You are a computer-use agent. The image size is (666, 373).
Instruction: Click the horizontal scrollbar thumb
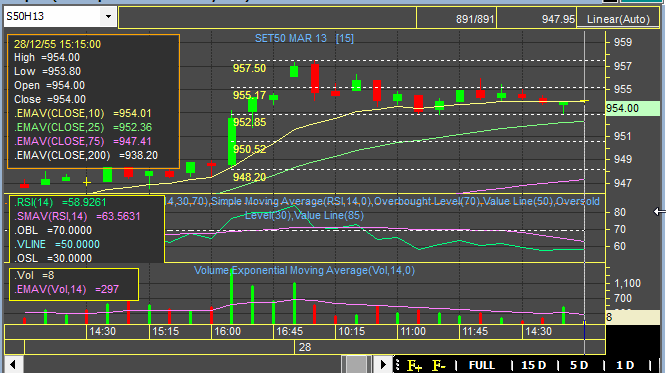[356, 365]
